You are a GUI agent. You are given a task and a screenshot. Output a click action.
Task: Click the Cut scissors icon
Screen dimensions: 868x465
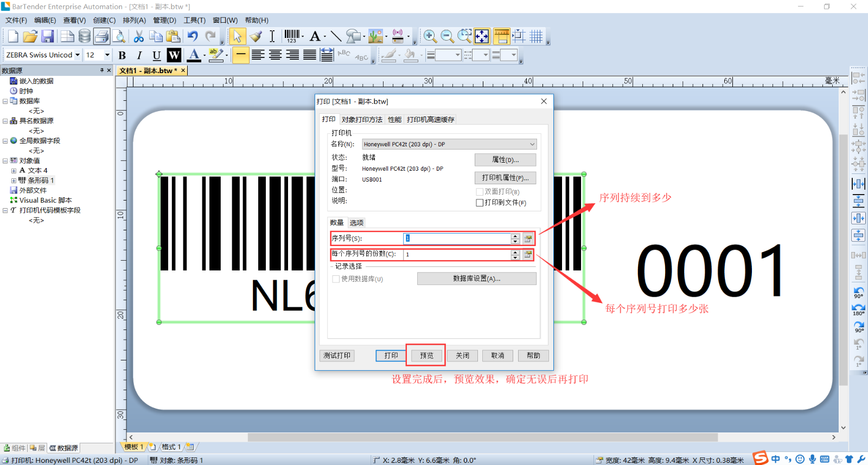click(x=139, y=36)
